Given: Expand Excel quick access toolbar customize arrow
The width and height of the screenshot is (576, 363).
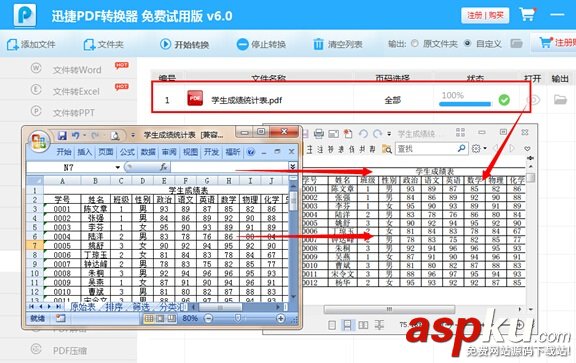Looking at the screenshot, I should pos(133,136).
